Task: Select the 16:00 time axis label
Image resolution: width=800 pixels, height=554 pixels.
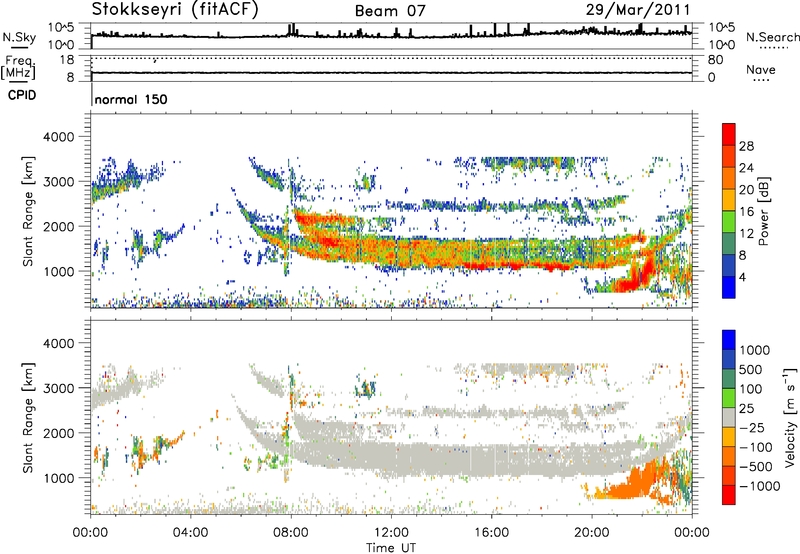Action: (x=491, y=533)
